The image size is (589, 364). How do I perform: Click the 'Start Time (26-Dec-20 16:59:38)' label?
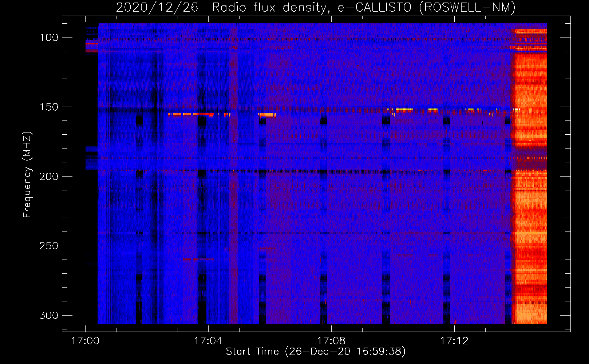pyautogui.click(x=316, y=352)
